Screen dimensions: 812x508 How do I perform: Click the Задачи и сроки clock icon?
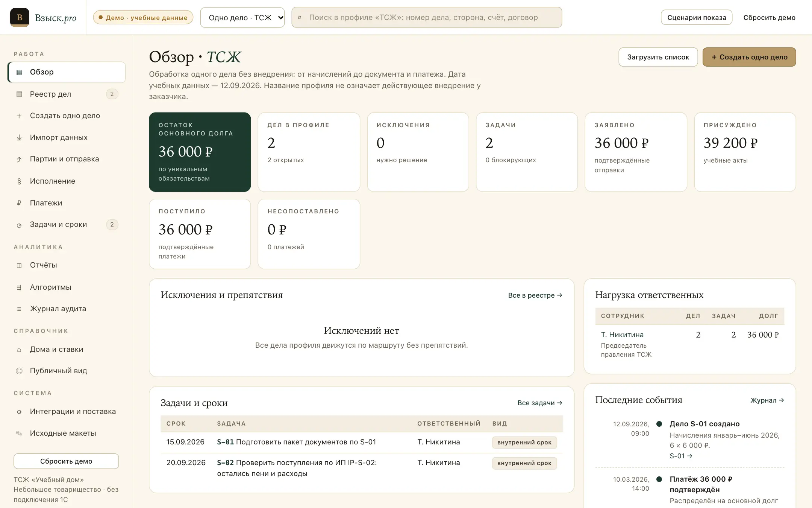pos(19,225)
